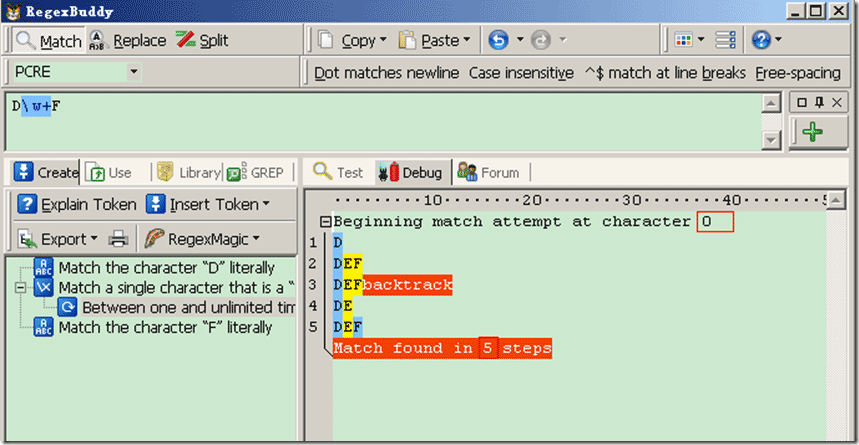Toggle Dot matches newline option
This screenshot has width=859, height=445.
pyautogui.click(x=387, y=73)
